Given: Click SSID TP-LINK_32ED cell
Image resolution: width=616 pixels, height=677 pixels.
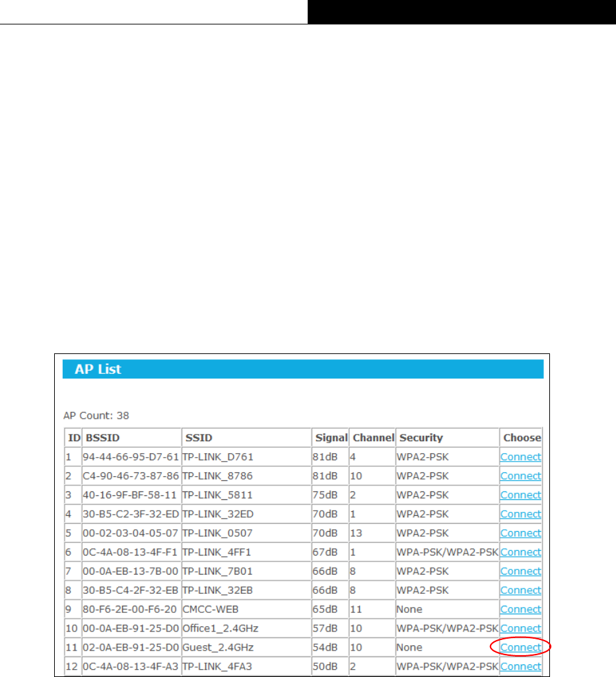Looking at the screenshot, I should 246,514.
